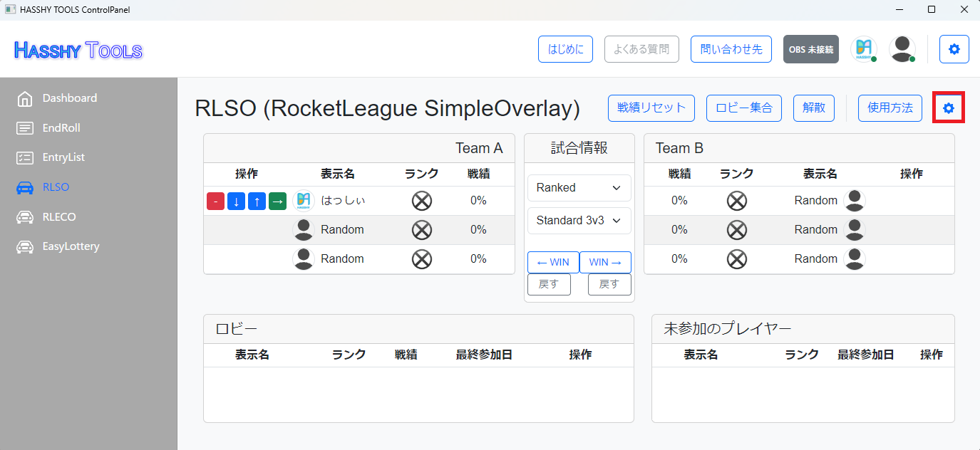
Task: Remove はっしぃ with red minus button
Action: (215, 202)
